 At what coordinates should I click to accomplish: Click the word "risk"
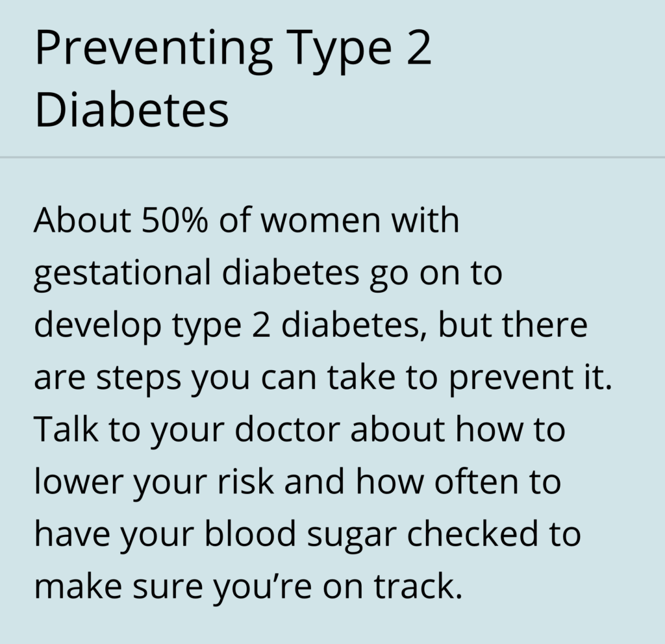click(x=245, y=482)
